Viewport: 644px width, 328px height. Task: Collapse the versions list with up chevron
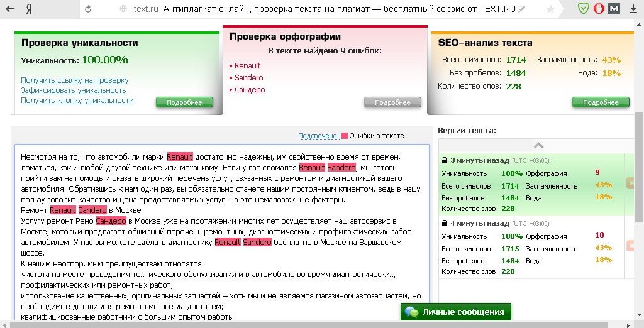tap(538, 145)
